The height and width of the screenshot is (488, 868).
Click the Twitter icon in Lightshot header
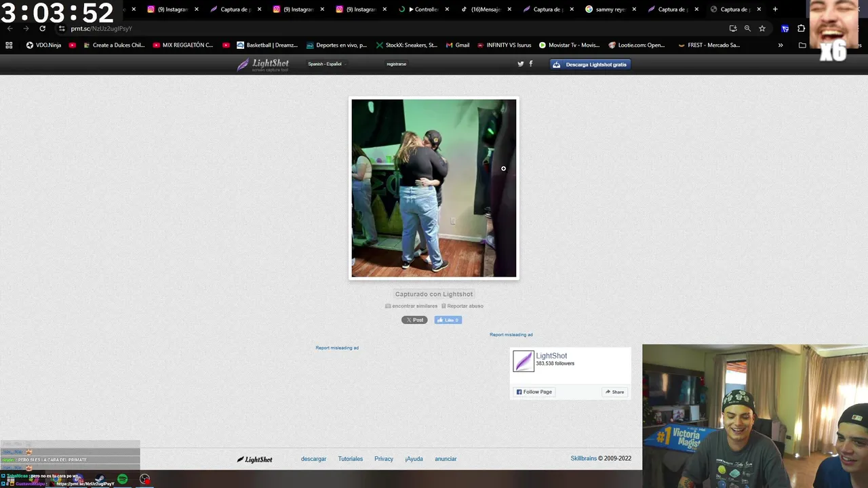tap(521, 64)
